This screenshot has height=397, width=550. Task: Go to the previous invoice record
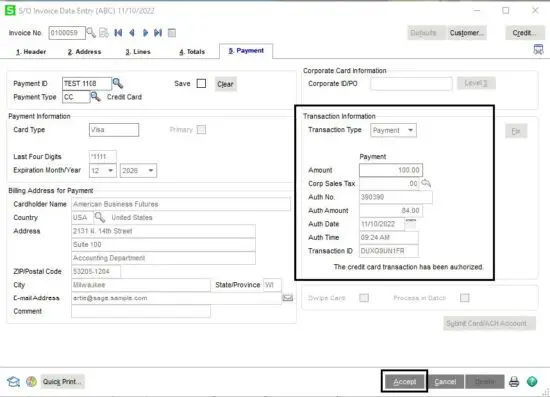(x=132, y=33)
